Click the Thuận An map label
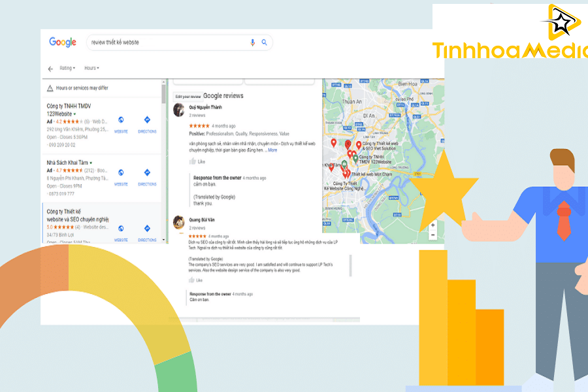The image size is (588, 392). (351, 102)
